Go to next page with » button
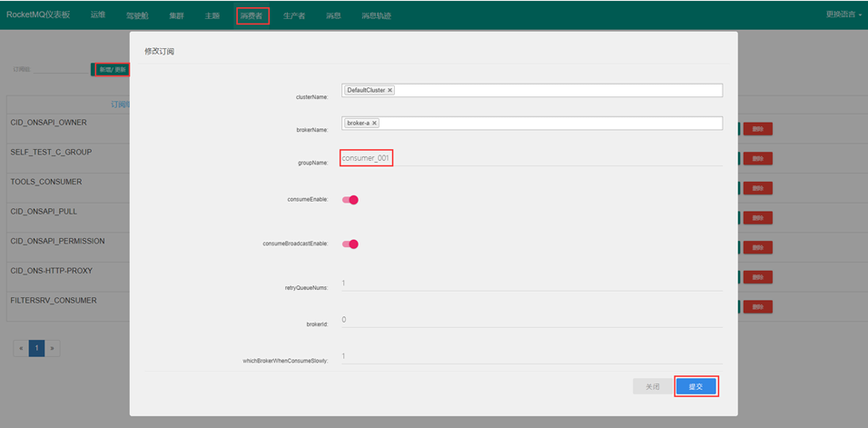This screenshot has width=868, height=428. tap(52, 348)
